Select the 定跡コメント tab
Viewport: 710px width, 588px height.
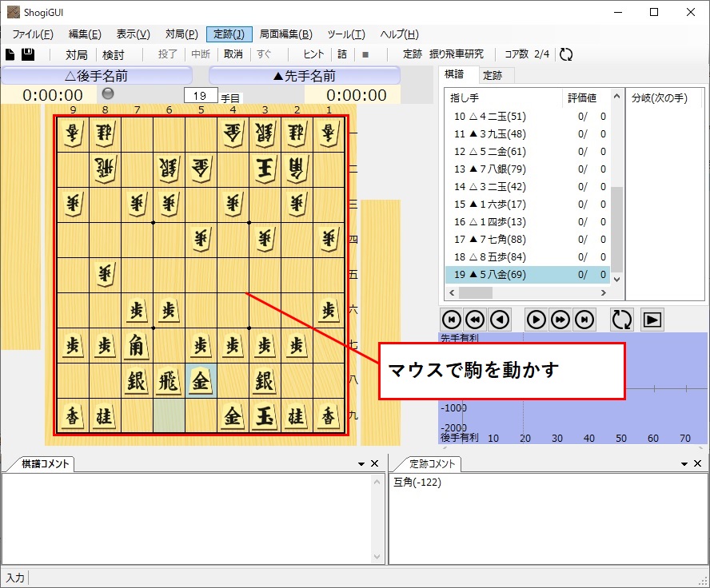click(432, 464)
